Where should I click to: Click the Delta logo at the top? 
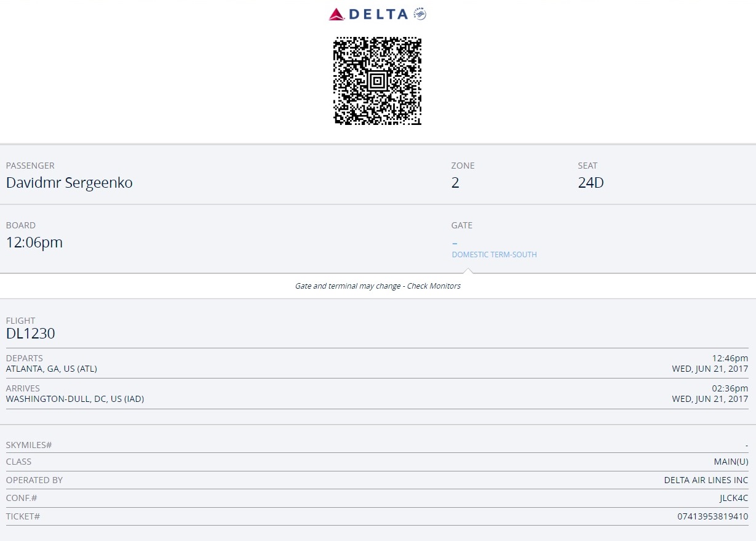[368, 14]
